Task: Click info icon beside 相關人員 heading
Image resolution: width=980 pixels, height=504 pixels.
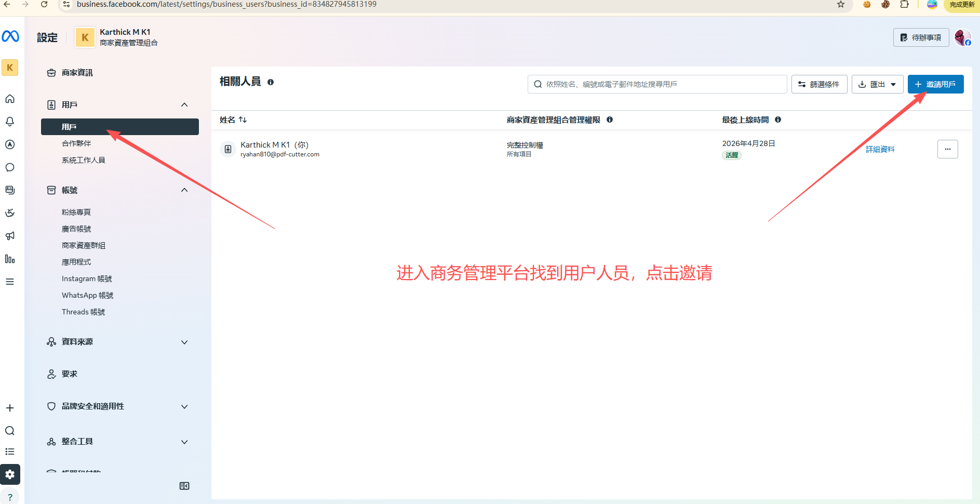Action: 271,82
